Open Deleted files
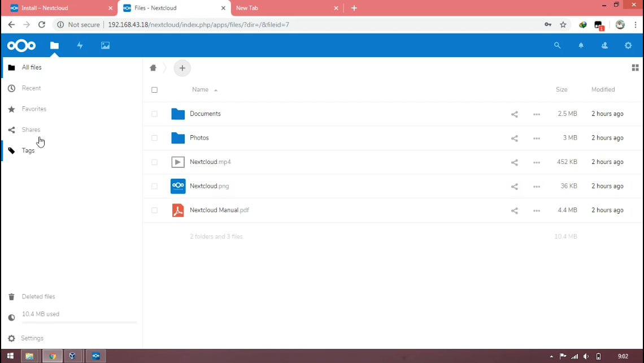 (x=38, y=296)
